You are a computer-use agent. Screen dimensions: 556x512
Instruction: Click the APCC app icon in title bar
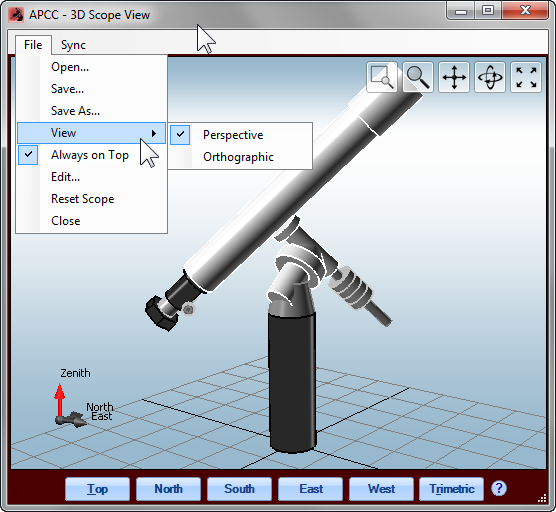pos(16,15)
